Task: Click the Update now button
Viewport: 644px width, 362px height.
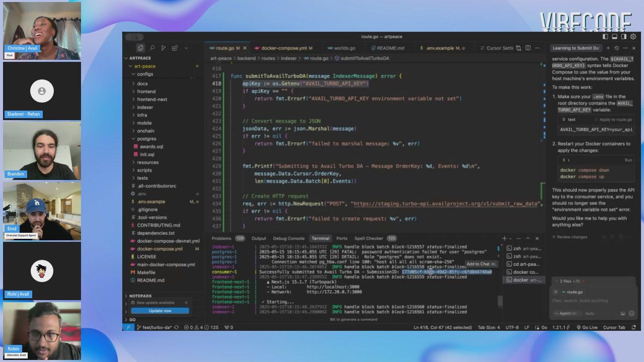Action: click(159, 311)
